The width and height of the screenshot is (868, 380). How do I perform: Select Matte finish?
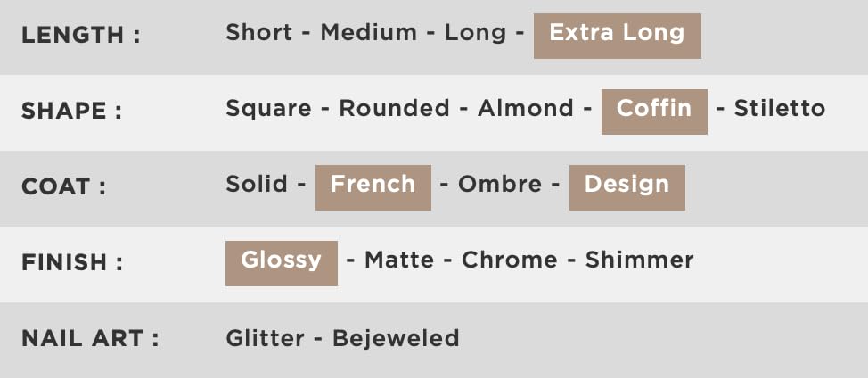tap(399, 260)
